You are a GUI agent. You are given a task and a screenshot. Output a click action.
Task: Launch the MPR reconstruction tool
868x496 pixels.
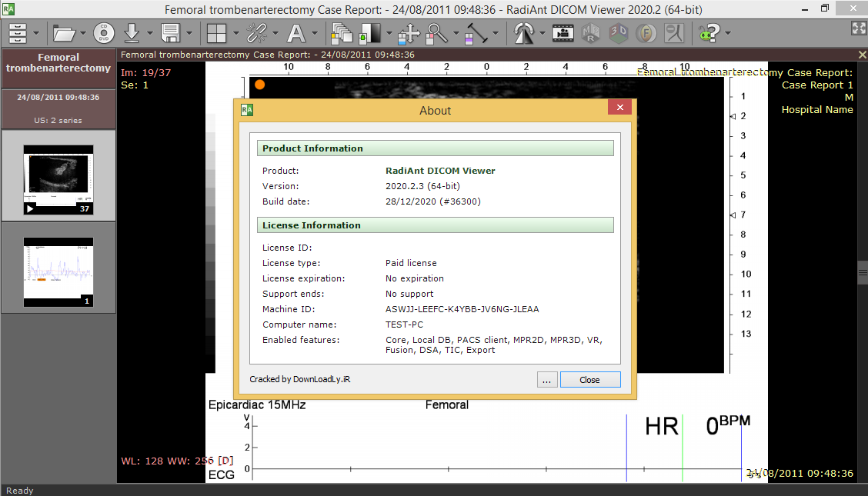[x=589, y=32]
